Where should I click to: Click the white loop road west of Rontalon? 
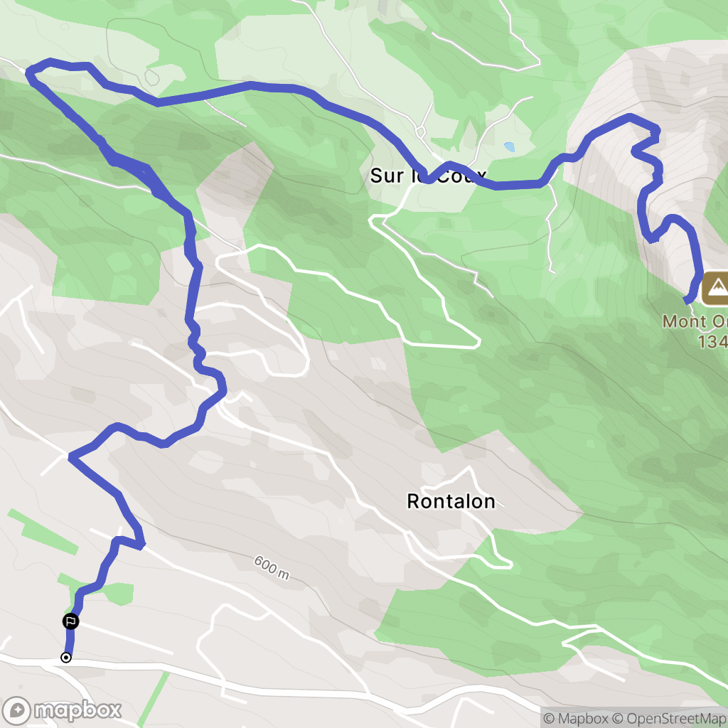click(263, 310)
